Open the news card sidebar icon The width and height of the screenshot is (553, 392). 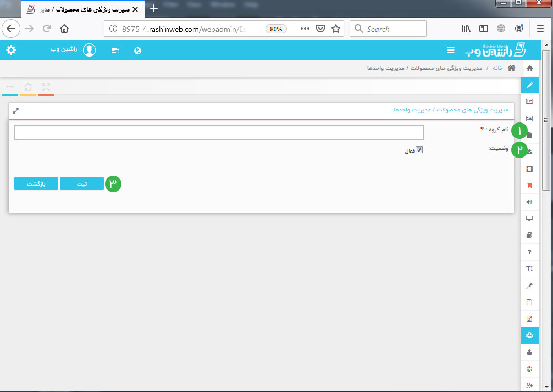coord(529,102)
